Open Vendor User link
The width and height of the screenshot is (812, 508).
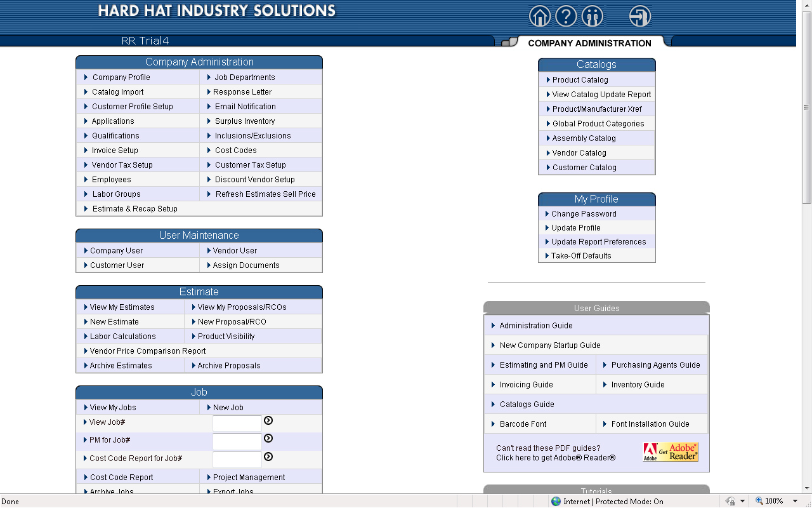(235, 251)
